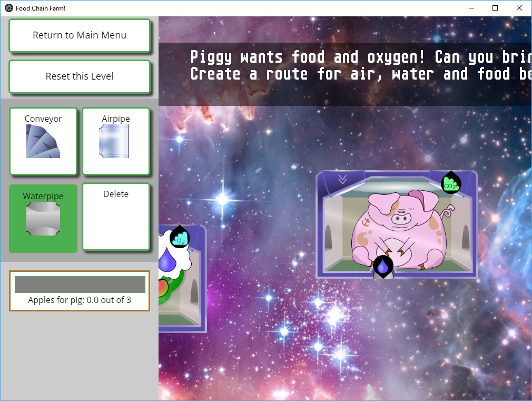This screenshot has height=401, width=532.
Task: Click the CO2 port on pig's room
Action: pyautogui.click(x=451, y=183)
